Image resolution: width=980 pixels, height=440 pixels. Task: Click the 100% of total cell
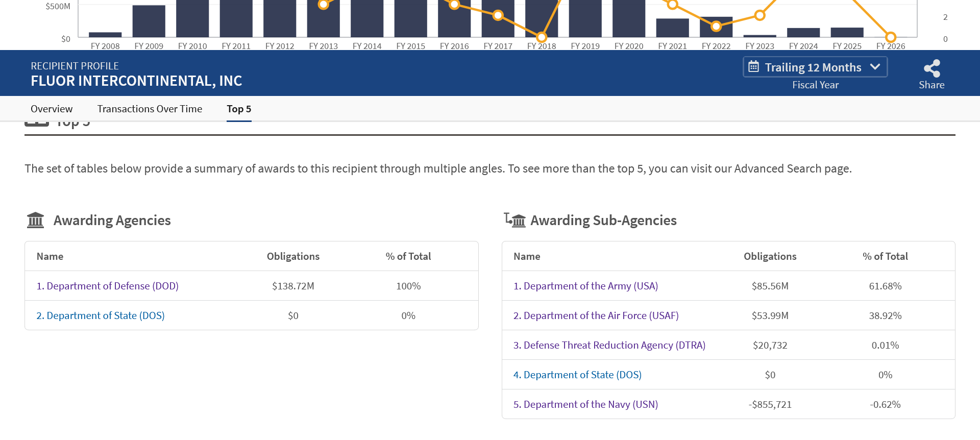point(408,286)
